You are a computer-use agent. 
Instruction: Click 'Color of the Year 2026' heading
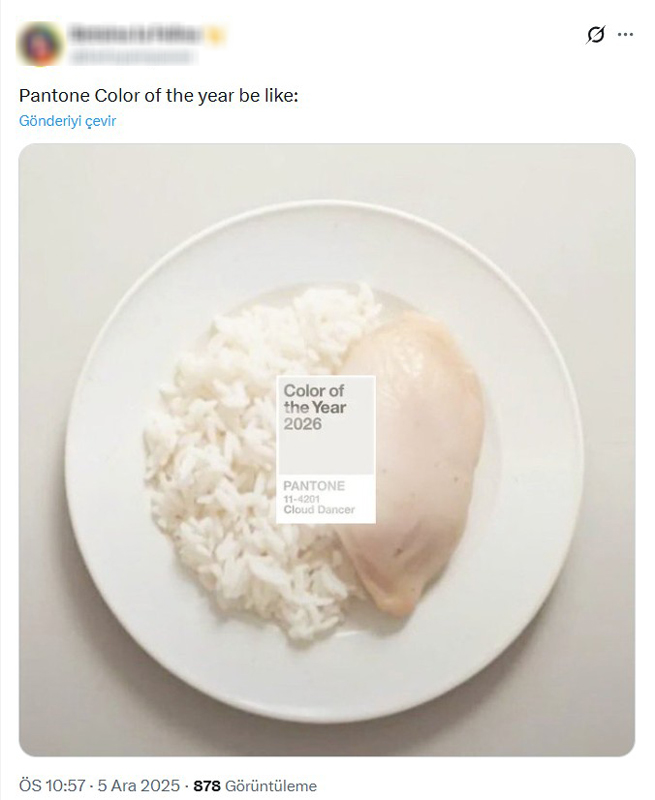[x=314, y=407]
